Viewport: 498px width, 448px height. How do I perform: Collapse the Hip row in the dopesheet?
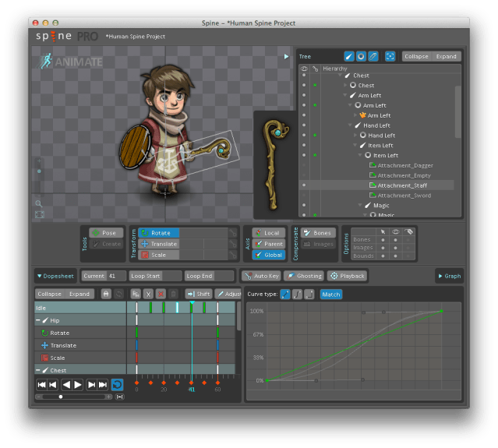tap(38, 320)
